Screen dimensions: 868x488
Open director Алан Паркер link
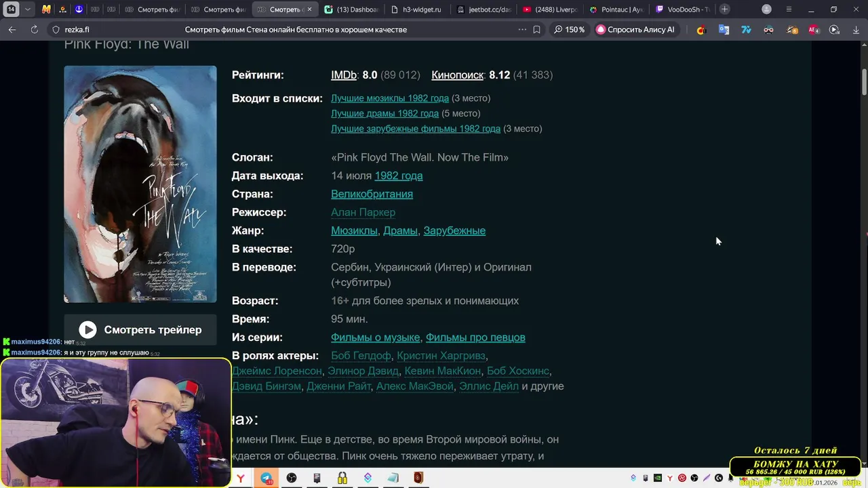363,212
